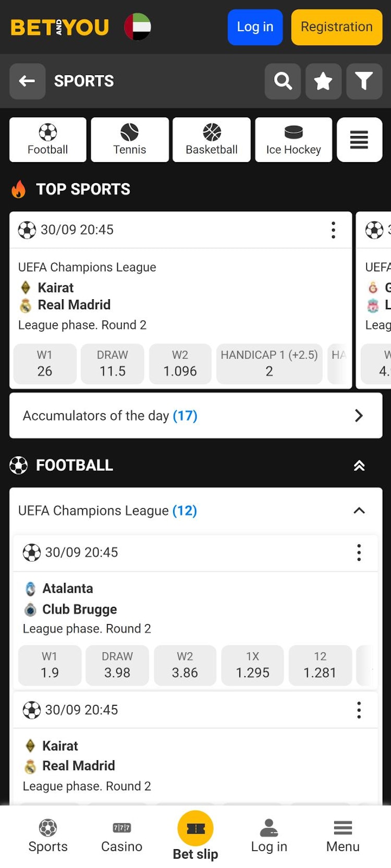Open all sports list icon
Image resolution: width=391 pixels, height=868 pixels.
tap(359, 140)
